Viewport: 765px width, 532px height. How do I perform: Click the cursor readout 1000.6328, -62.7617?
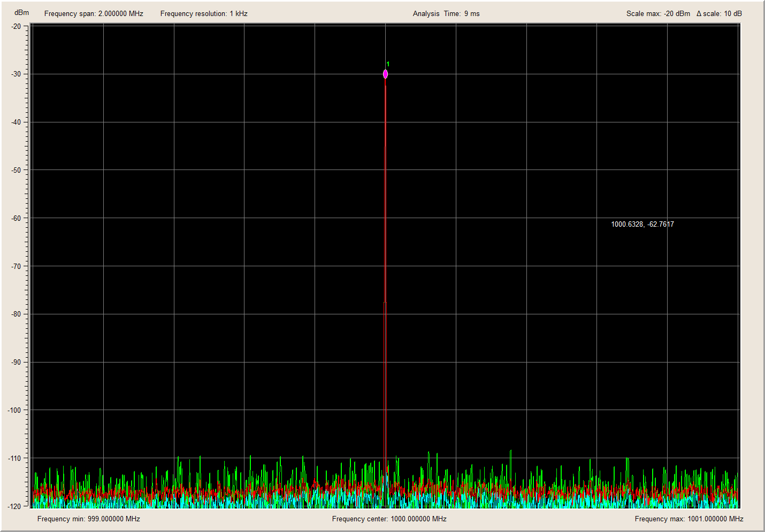point(642,224)
